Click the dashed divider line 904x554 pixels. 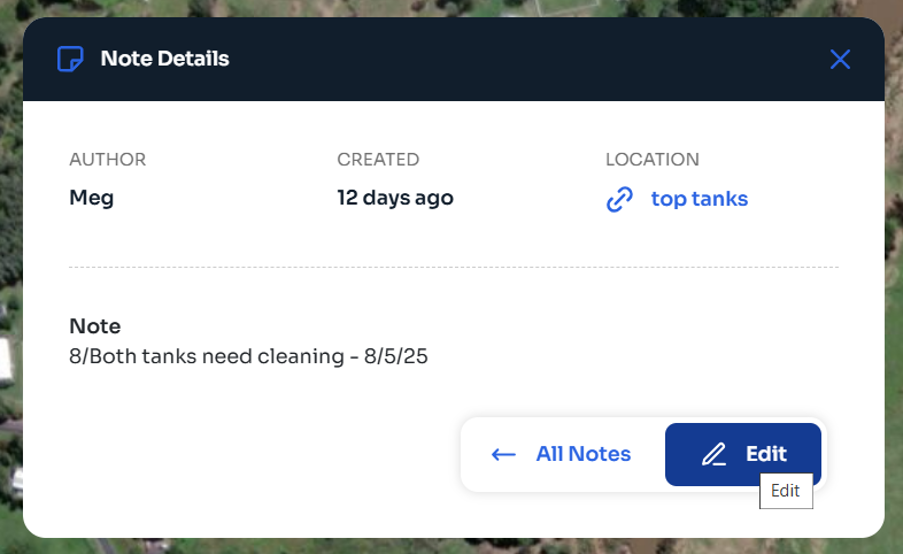coord(453,267)
